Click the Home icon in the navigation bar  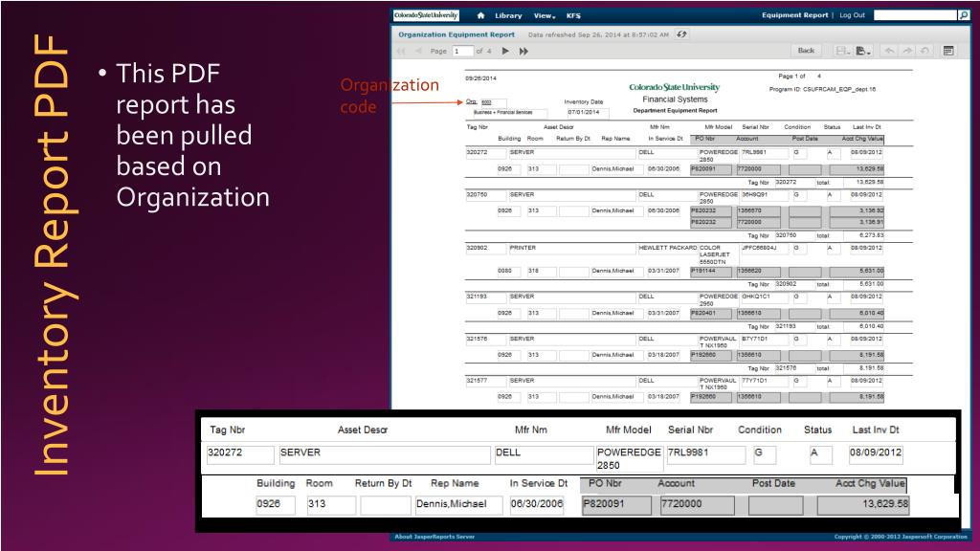[x=480, y=15]
